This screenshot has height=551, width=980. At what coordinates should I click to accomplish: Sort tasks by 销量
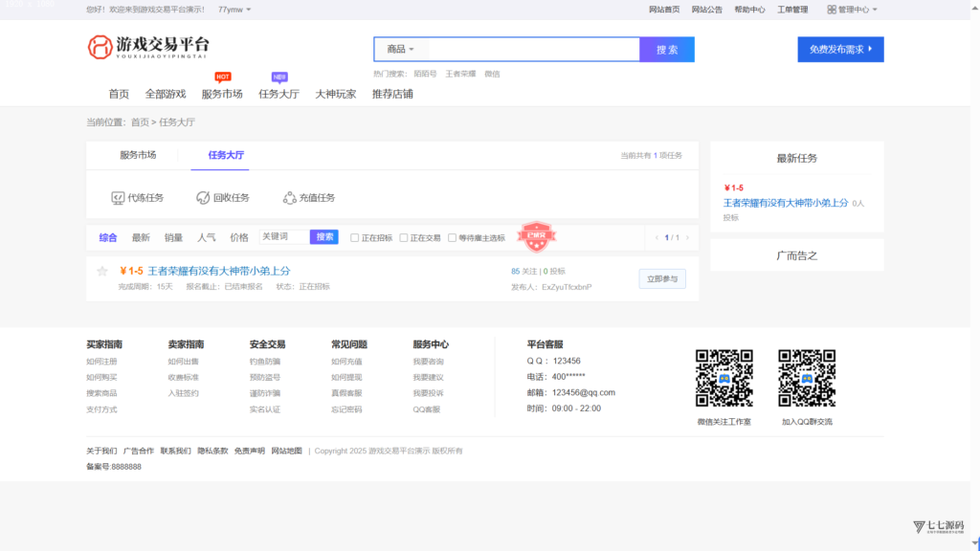pos(173,237)
